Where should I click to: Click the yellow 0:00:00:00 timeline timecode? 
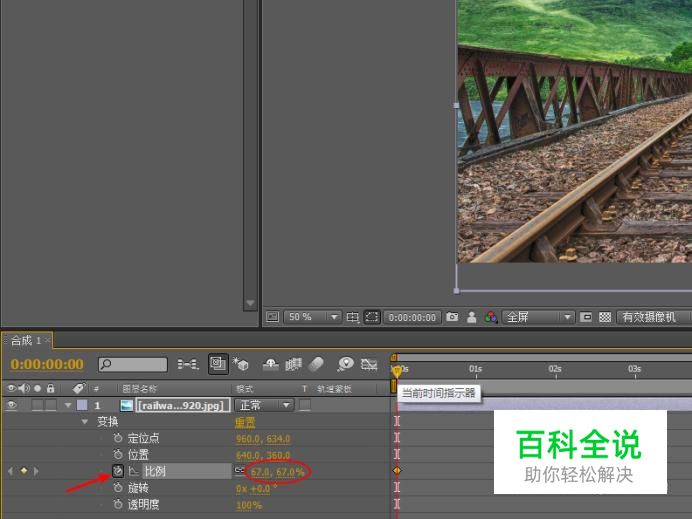[x=47, y=364]
